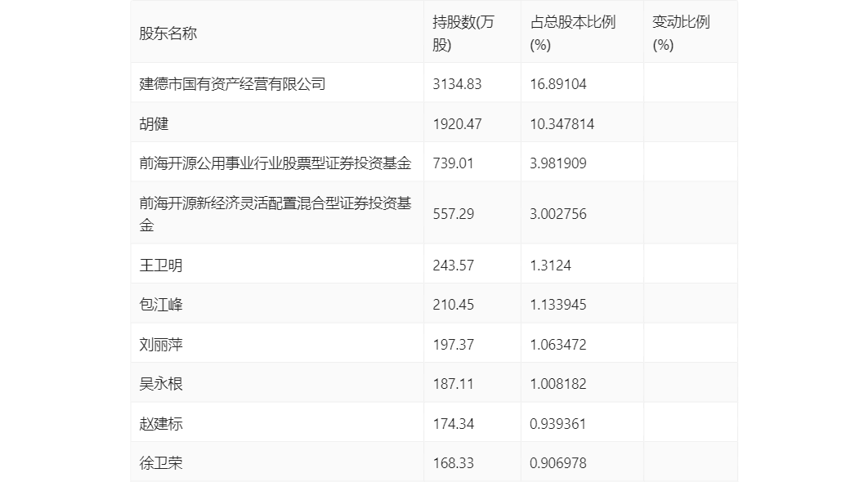Click the 占总股本比例(%) column header
Image resolution: width=868 pixels, height=482 pixels.
pyautogui.click(x=573, y=33)
